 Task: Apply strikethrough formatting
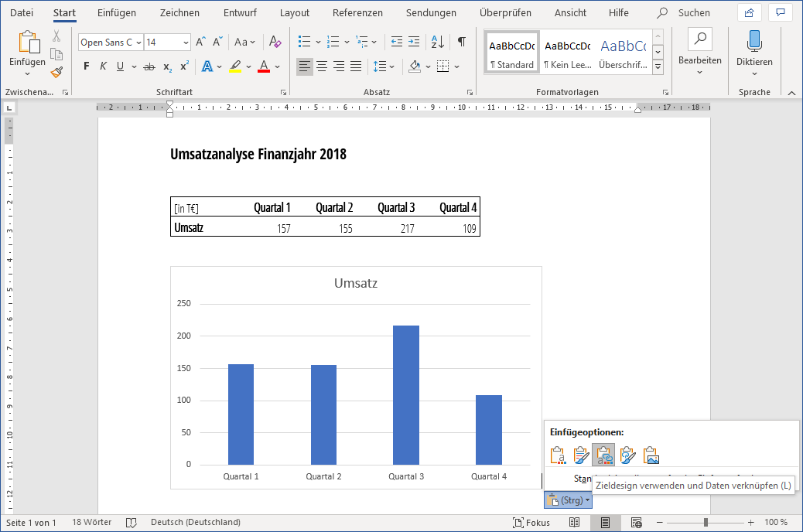pyautogui.click(x=149, y=66)
